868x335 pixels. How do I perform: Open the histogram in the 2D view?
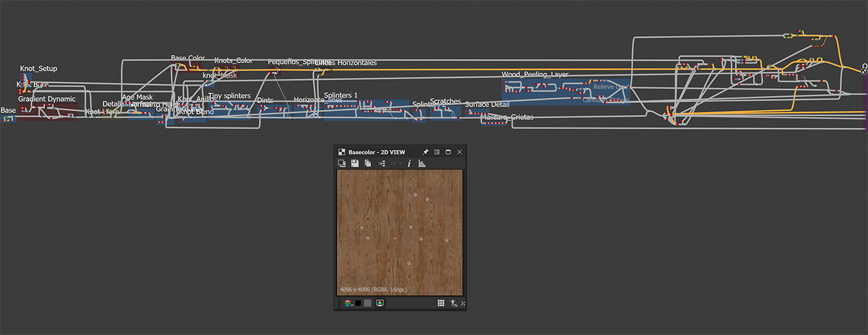(422, 163)
